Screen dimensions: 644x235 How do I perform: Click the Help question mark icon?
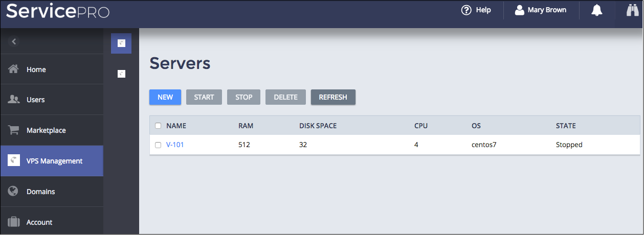pyautogui.click(x=466, y=10)
